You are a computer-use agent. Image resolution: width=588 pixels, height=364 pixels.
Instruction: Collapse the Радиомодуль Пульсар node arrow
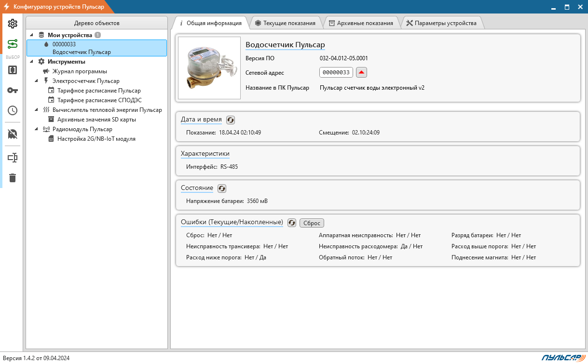coord(37,129)
